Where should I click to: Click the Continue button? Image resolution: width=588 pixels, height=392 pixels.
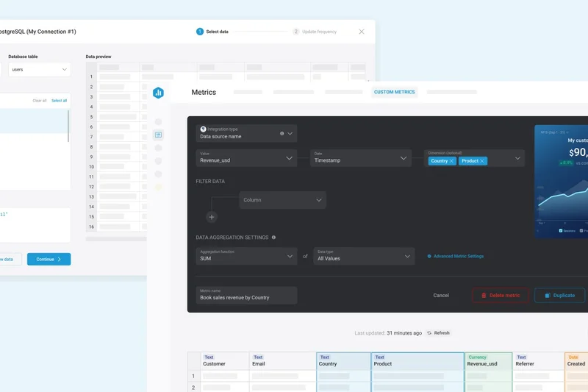49,259
